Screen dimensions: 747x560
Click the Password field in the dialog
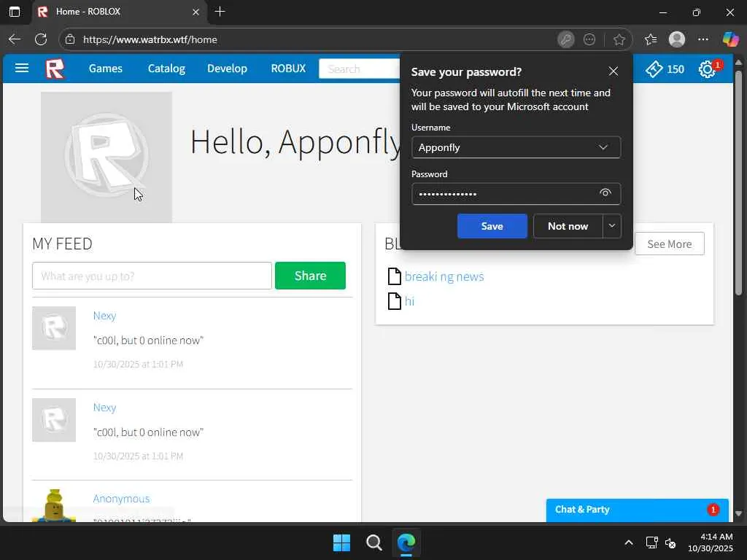tap(516, 194)
